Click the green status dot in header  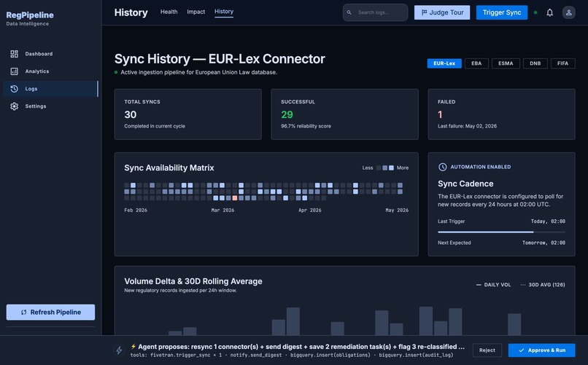tap(535, 12)
